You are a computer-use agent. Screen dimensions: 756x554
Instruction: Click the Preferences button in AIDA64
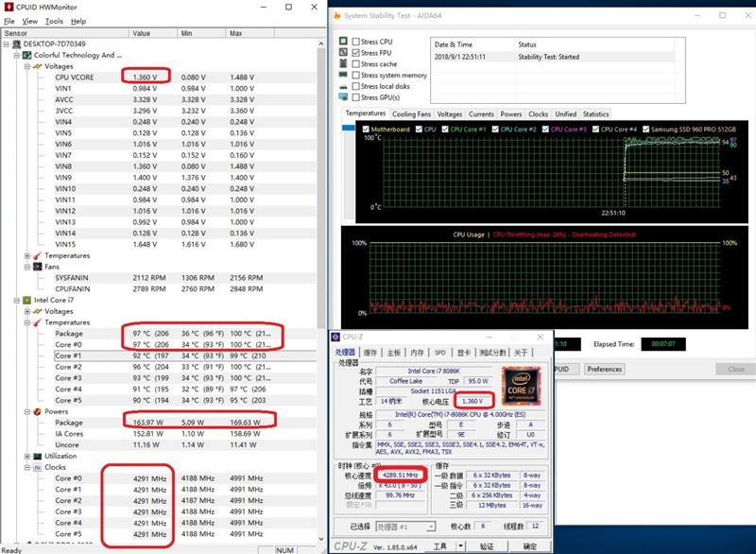[605, 369]
